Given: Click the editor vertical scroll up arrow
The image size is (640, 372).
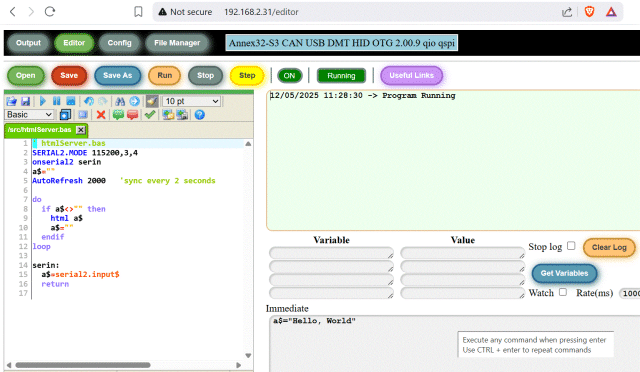Looking at the screenshot, I should (x=248, y=144).
